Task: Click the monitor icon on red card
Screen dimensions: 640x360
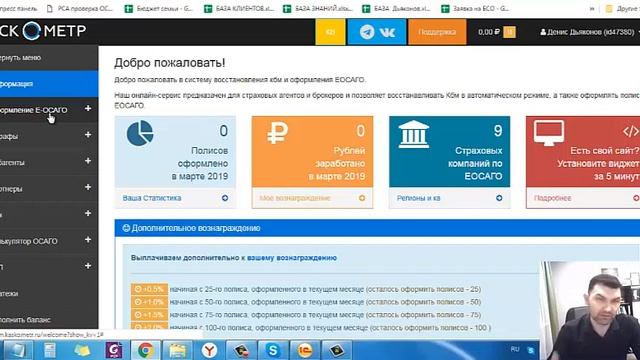Action: (549, 133)
